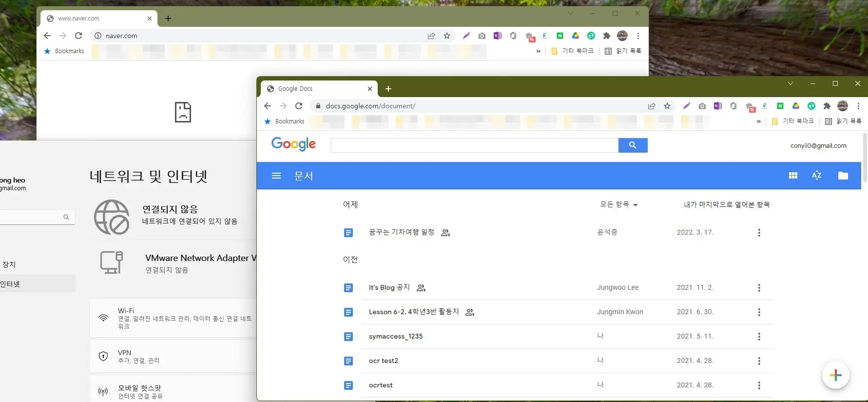The height and width of the screenshot is (402, 868).
Task: Create new document with plus button
Action: coord(836,375)
